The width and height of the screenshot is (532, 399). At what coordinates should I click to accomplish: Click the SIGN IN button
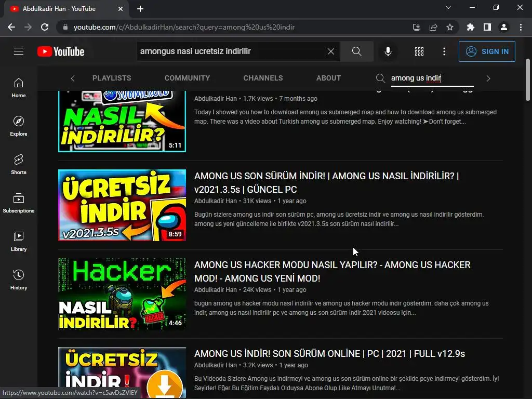point(487,51)
